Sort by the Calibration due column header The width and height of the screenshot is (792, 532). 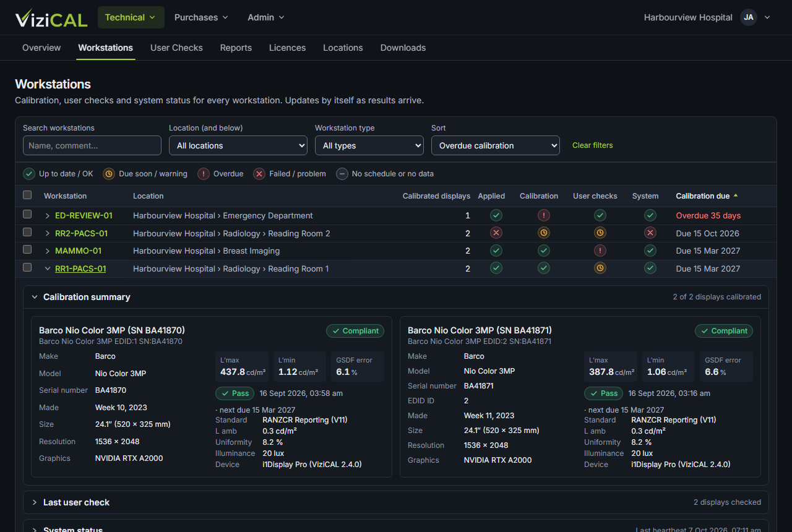pos(707,196)
